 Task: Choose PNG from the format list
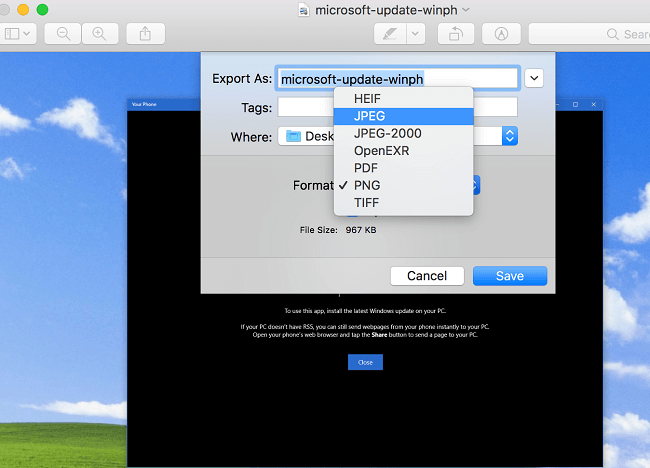click(403, 185)
